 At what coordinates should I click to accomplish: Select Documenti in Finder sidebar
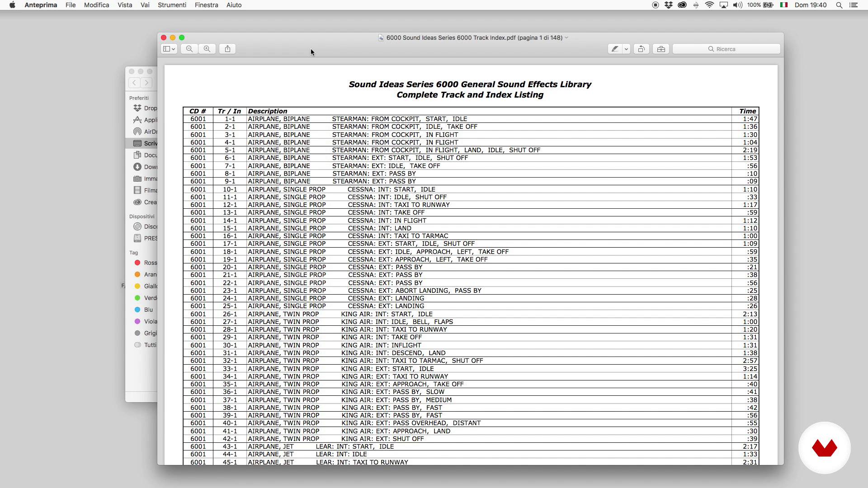142,155
